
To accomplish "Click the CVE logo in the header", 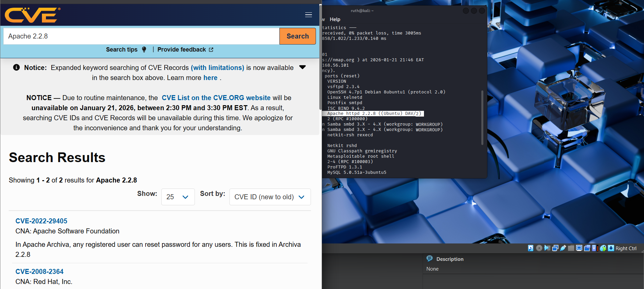I will pyautogui.click(x=32, y=15).
